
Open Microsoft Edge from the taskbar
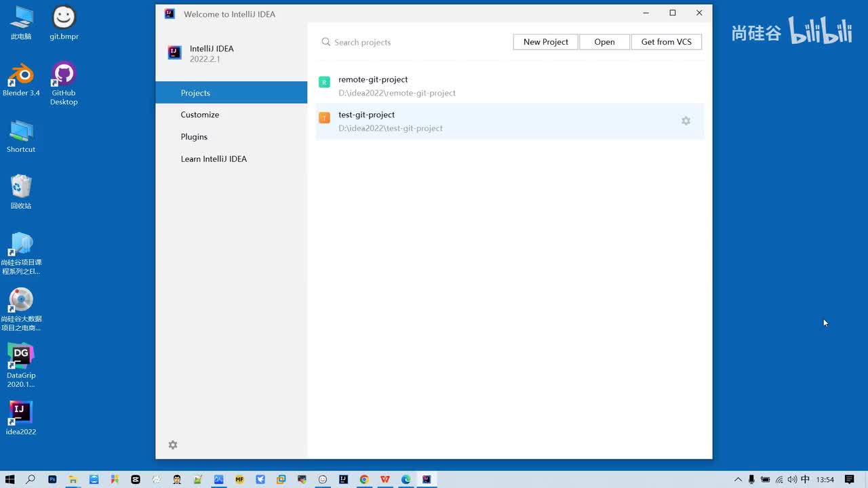coord(406,479)
